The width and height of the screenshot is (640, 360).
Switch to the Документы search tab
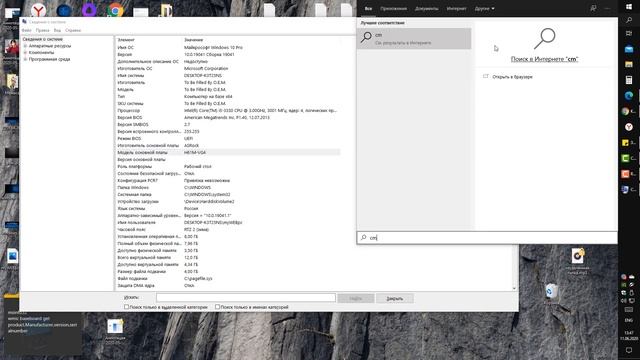pos(427,8)
